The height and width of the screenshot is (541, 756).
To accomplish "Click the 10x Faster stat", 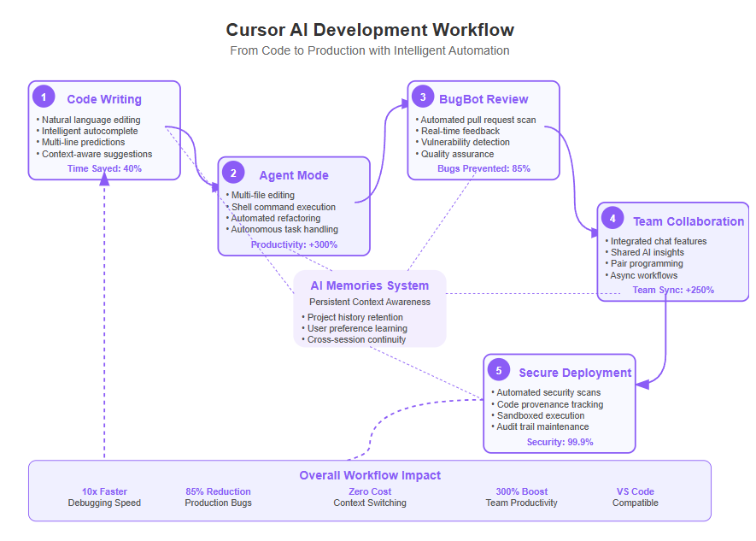I will click(x=104, y=491).
